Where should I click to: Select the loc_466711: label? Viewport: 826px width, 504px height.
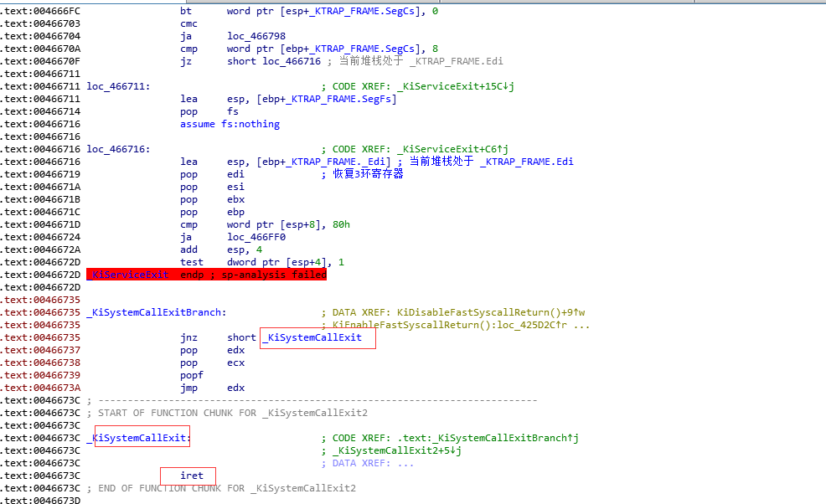click(118, 86)
